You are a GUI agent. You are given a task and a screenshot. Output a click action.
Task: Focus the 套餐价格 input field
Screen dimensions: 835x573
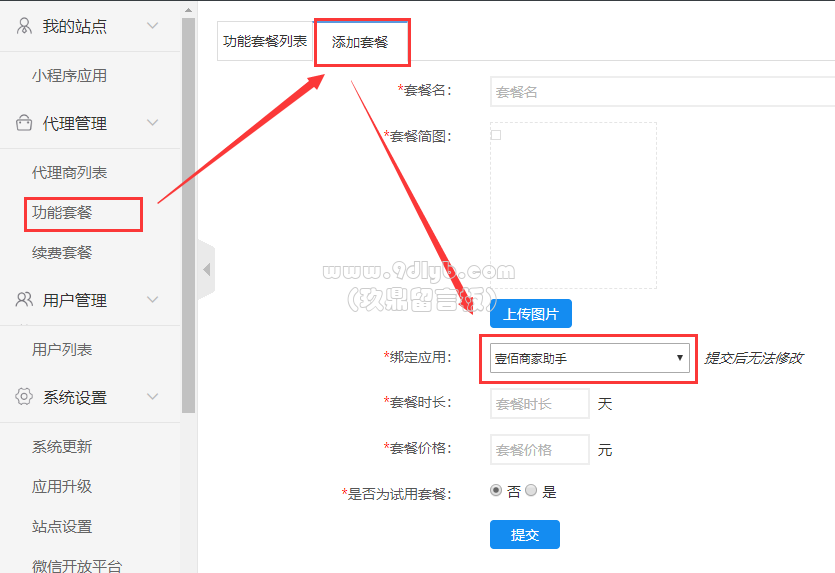[x=539, y=449]
